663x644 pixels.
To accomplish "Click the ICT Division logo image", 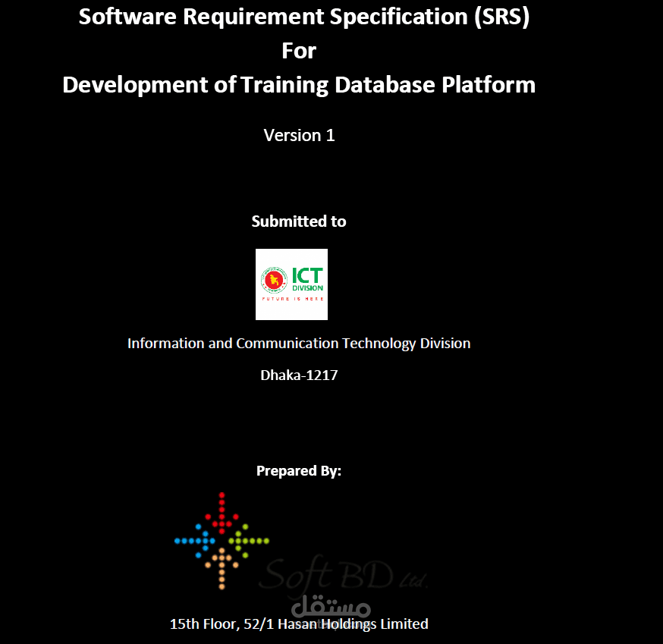I will tap(291, 284).
